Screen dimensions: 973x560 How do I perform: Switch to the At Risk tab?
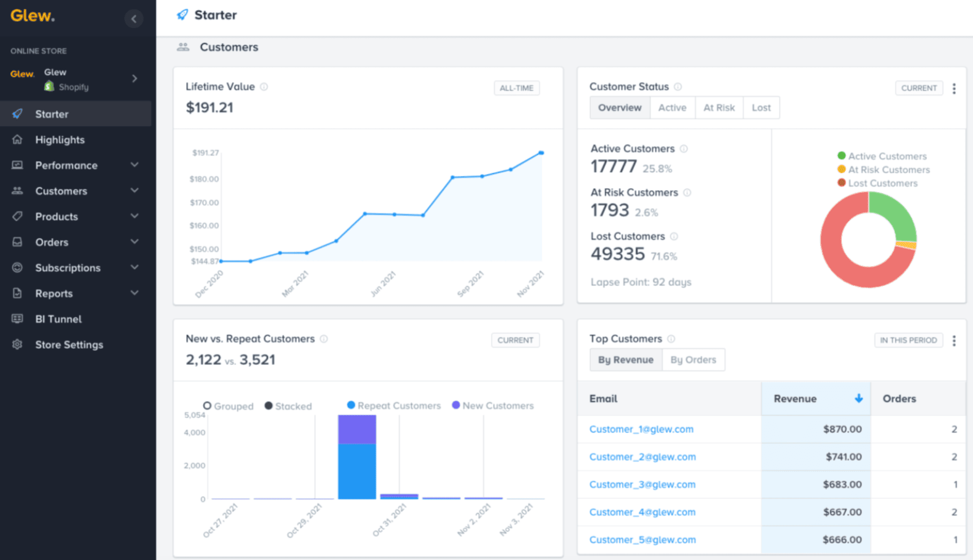pyautogui.click(x=718, y=107)
